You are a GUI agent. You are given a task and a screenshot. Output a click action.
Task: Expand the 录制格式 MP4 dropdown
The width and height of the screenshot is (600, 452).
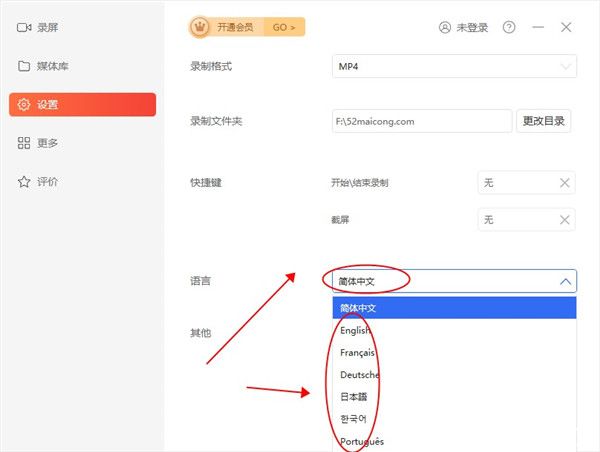pyautogui.click(x=454, y=67)
